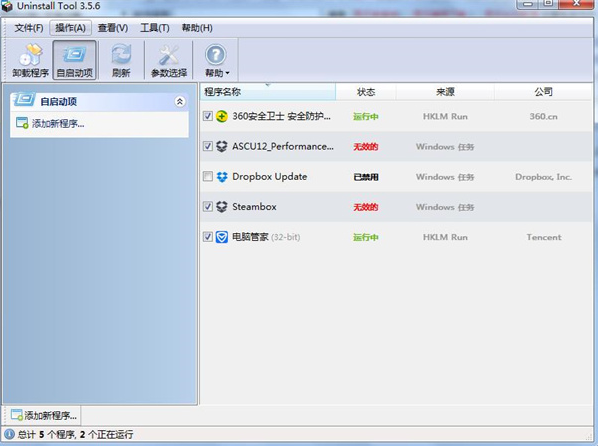Uncheck the 360安全卫士 startup checkbox
The width and height of the screenshot is (599, 448).
click(208, 116)
